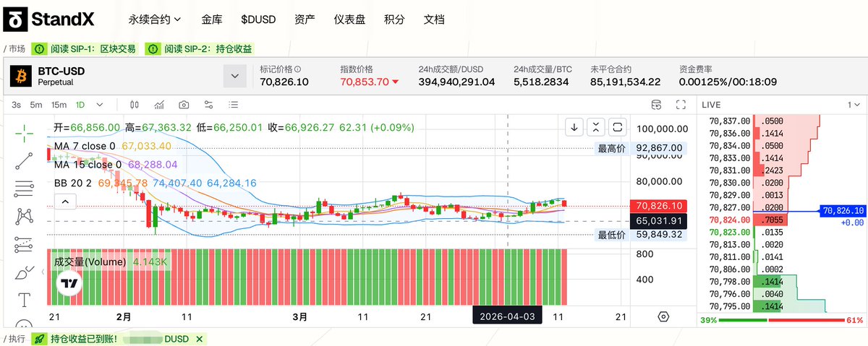The width and height of the screenshot is (868, 346).
Task: Select the trend line drawing tool
Action: 25,160
